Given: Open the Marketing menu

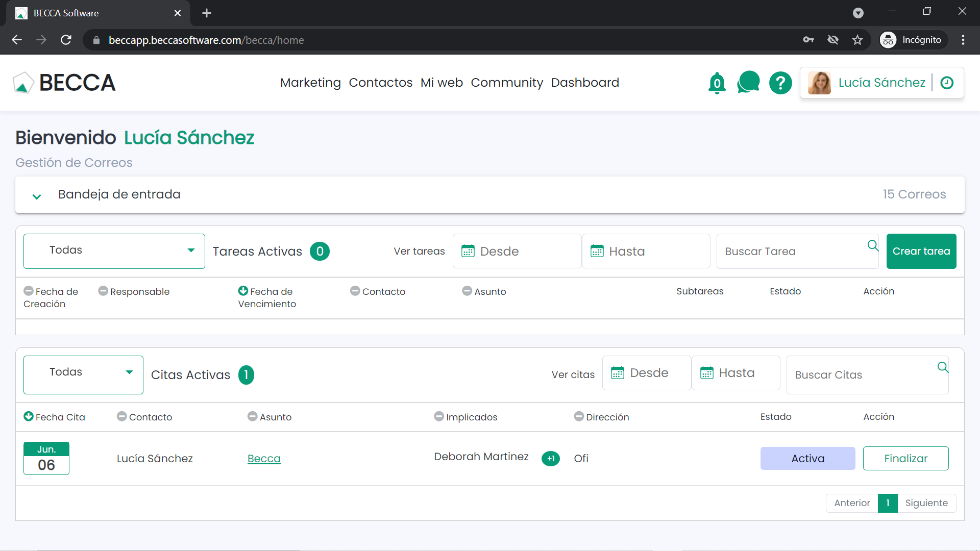Looking at the screenshot, I should coord(310,83).
